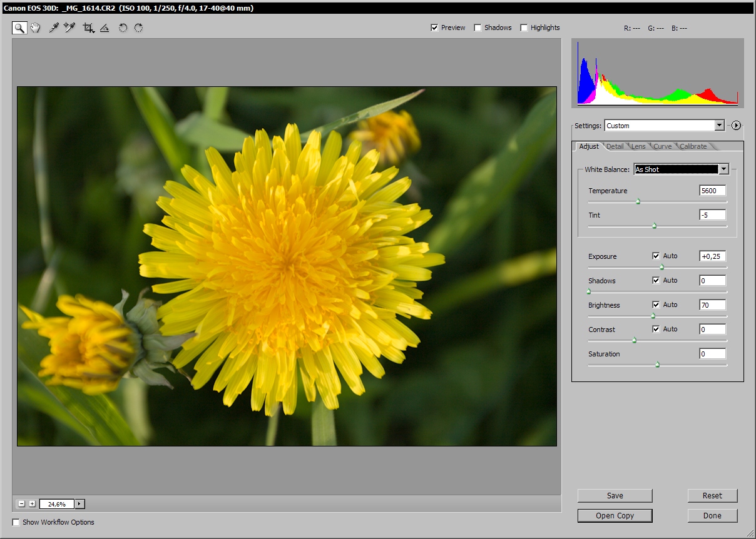This screenshot has width=756, height=539.
Task: Switch to the Adjust tab
Action: pyautogui.click(x=588, y=146)
